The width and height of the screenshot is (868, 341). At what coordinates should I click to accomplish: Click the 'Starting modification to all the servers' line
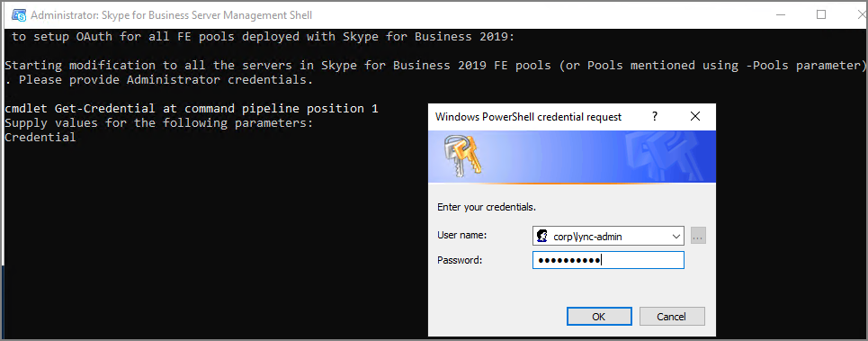(x=435, y=66)
